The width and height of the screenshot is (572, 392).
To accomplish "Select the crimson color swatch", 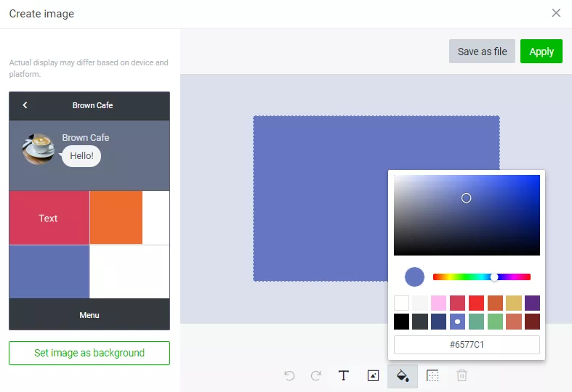I will 457,303.
